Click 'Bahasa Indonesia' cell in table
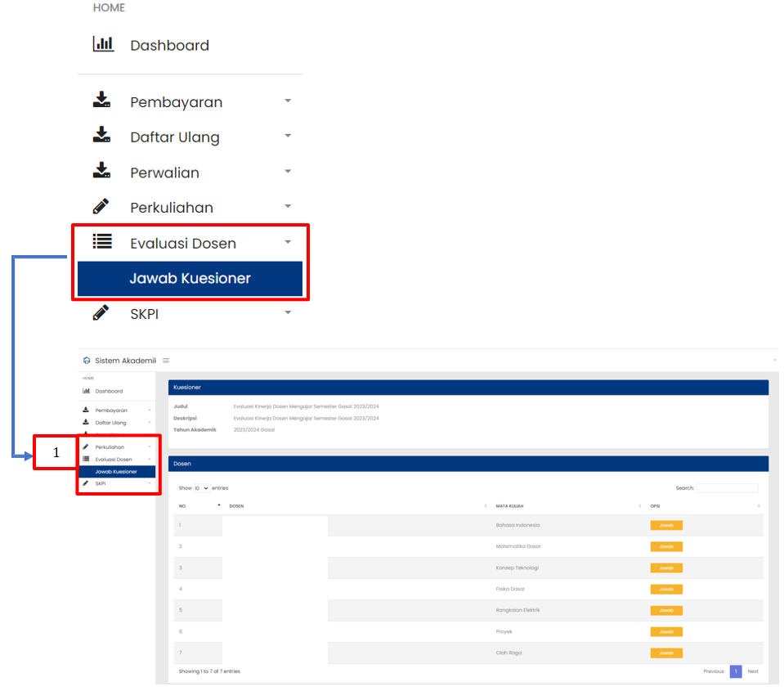 (517, 526)
